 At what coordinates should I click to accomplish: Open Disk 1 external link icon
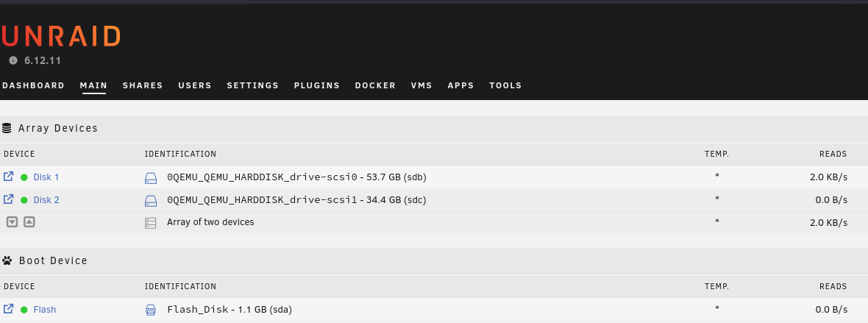8,176
